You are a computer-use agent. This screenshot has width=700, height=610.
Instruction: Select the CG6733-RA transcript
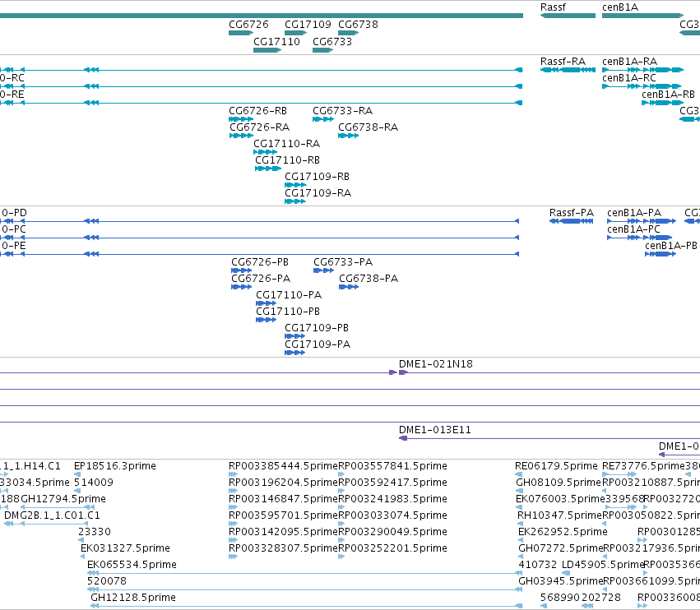(x=323, y=119)
